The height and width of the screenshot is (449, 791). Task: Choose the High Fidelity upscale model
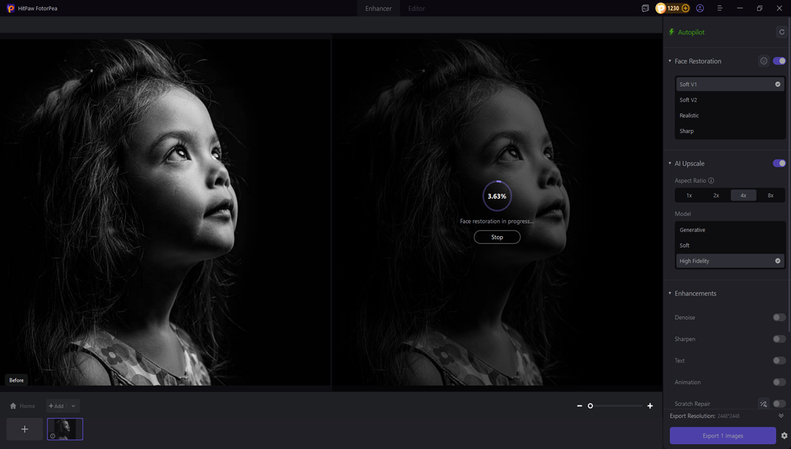(x=730, y=261)
